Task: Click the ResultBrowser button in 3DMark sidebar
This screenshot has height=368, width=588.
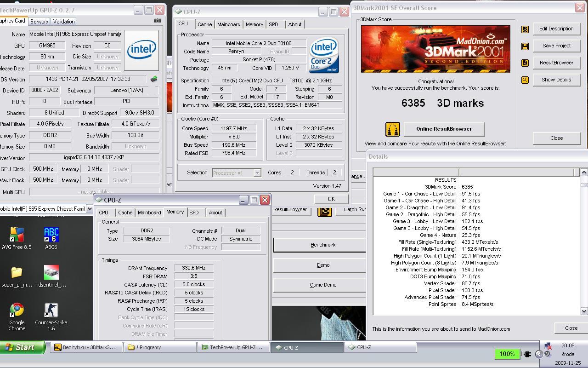Action: click(x=556, y=63)
